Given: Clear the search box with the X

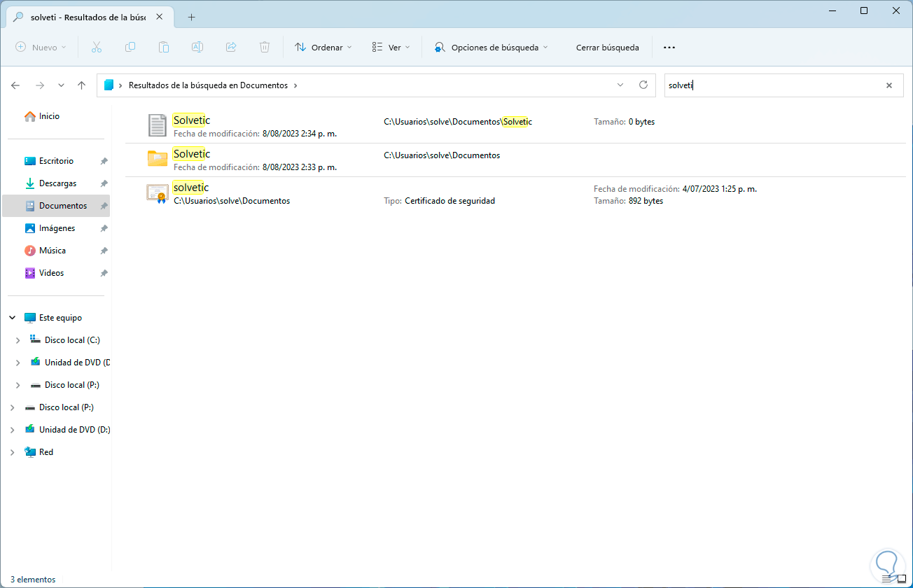Looking at the screenshot, I should (x=889, y=85).
